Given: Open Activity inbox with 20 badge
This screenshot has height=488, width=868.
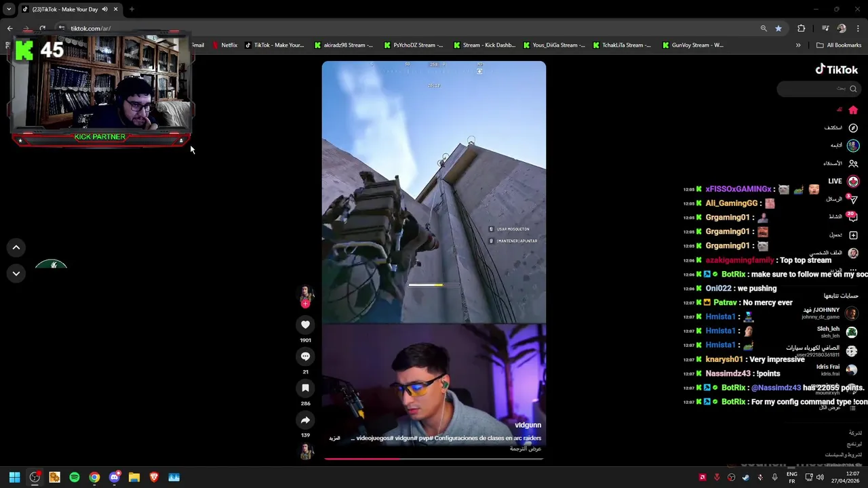Looking at the screenshot, I should pyautogui.click(x=853, y=217).
